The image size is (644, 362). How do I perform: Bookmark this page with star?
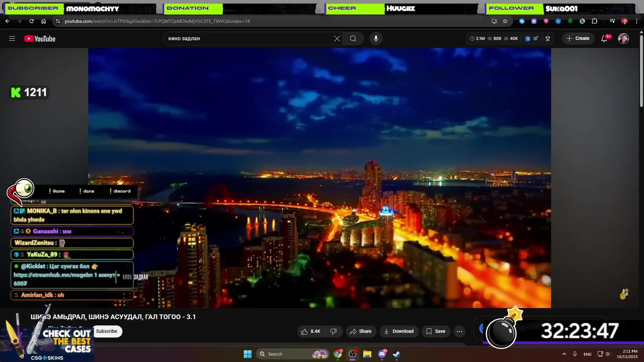505,21
